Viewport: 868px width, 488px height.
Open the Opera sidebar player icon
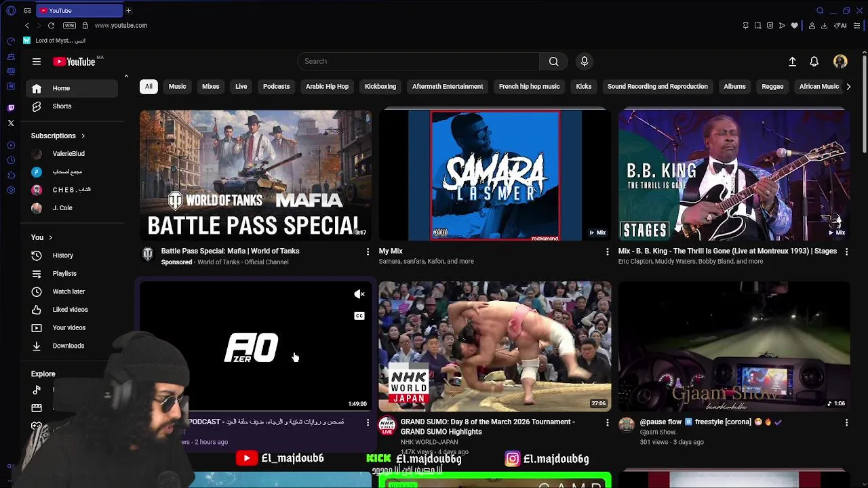click(11, 145)
